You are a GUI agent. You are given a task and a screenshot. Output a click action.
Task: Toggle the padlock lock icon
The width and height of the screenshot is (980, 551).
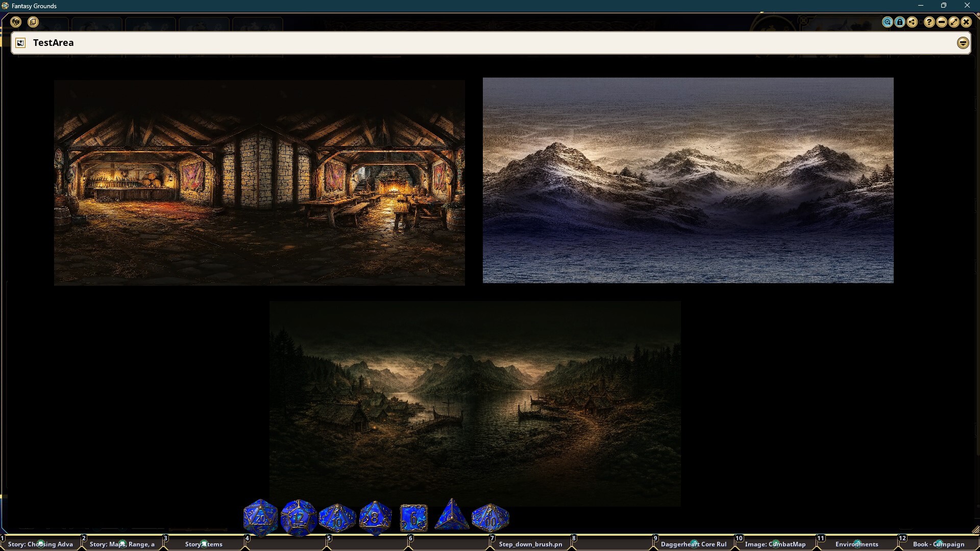click(900, 22)
